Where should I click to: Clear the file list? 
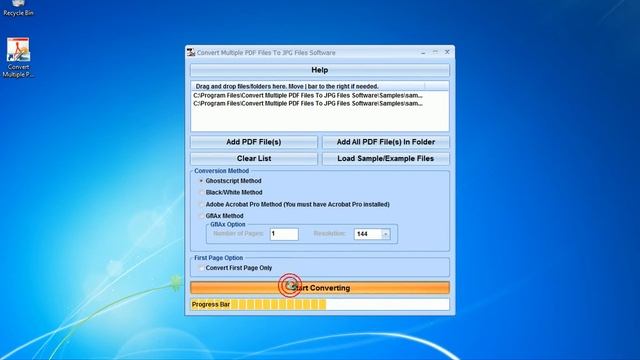(253, 158)
